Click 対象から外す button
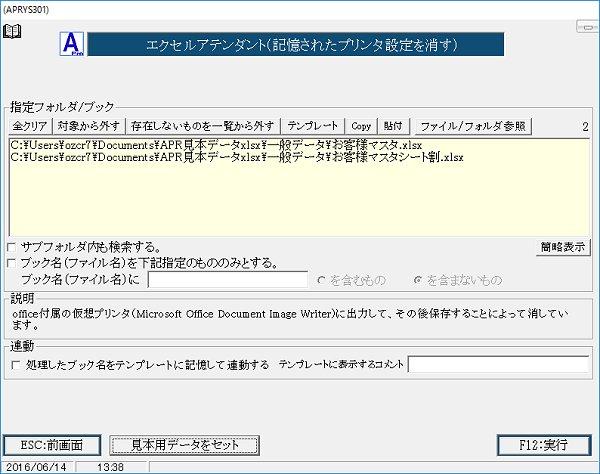This screenshot has height=474, width=600. click(x=89, y=126)
